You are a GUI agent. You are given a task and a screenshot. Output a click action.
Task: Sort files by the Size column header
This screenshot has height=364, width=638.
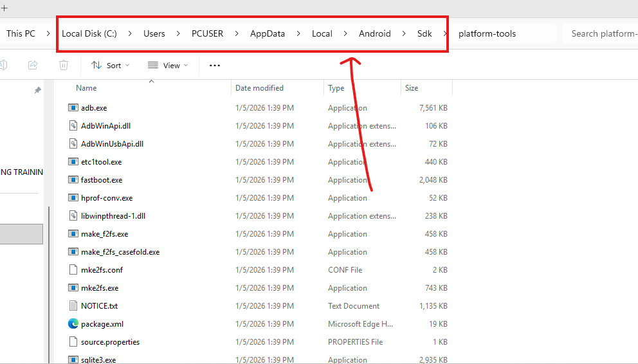pyautogui.click(x=412, y=88)
